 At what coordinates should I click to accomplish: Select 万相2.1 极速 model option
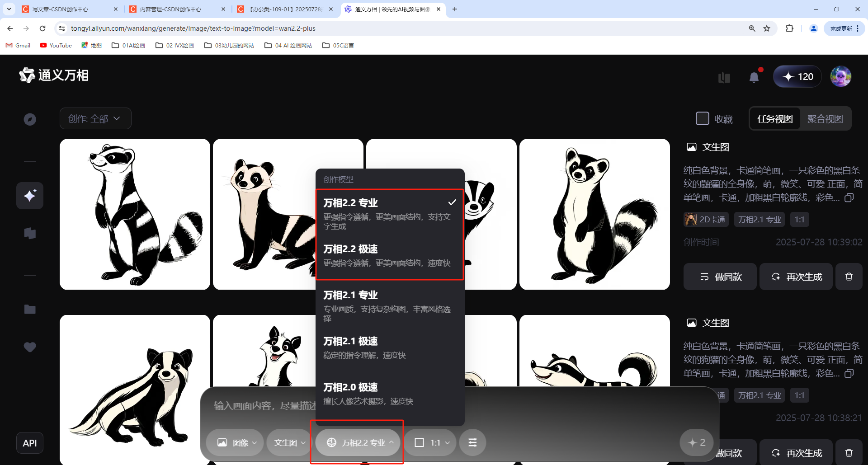click(390, 348)
